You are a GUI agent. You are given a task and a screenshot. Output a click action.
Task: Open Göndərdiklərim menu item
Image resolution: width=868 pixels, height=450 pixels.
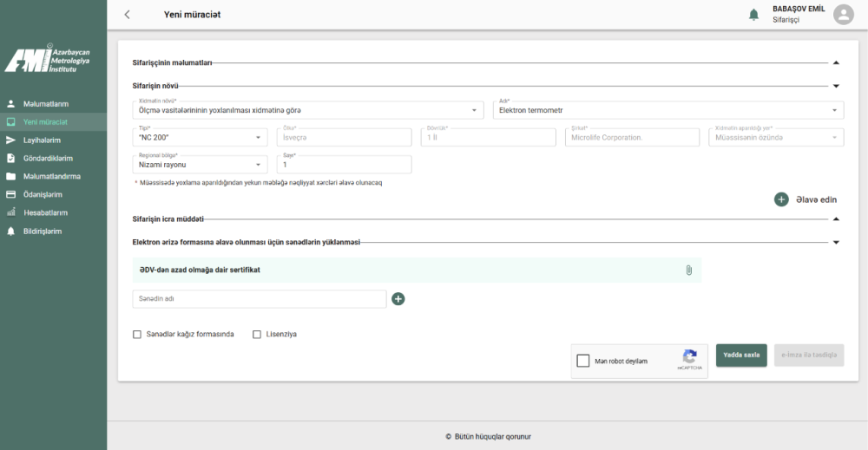point(48,158)
